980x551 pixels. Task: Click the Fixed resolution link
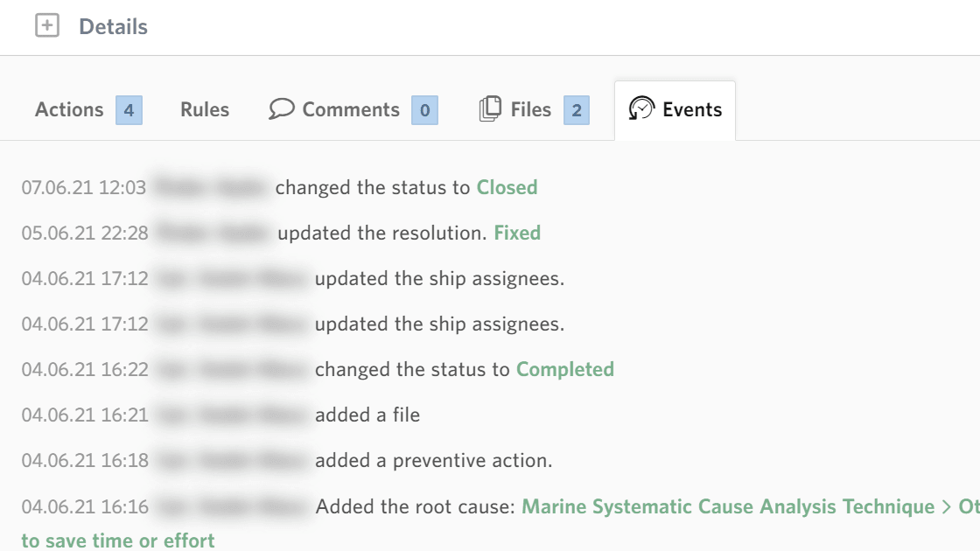[x=518, y=233]
